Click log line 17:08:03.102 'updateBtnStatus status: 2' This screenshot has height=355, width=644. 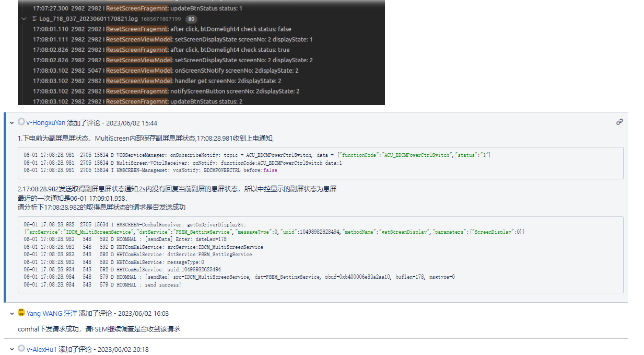tap(137, 101)
